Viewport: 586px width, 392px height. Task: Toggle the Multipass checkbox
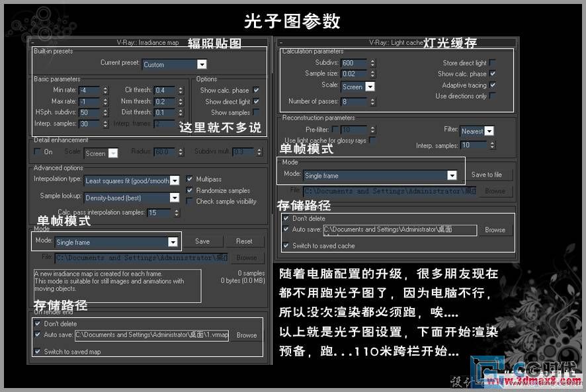(189, 179)
